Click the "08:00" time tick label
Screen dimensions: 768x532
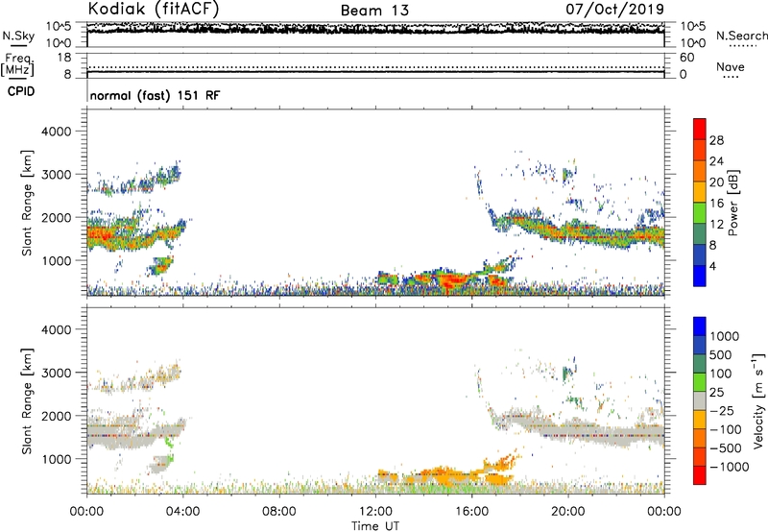click(278, 512)
